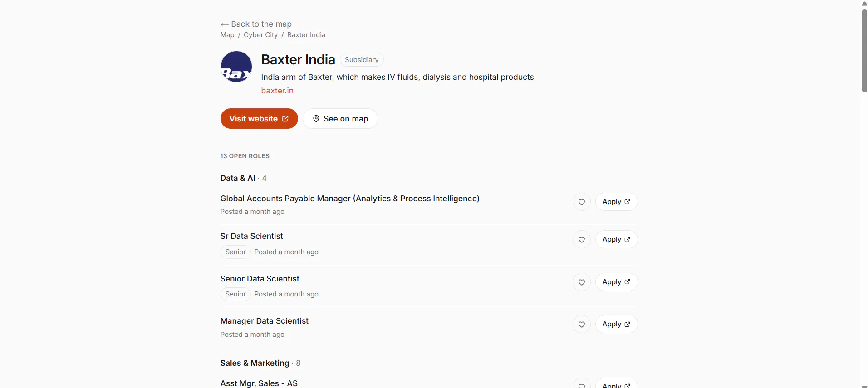Viewport: 868px width, 388px height.
Task: Click the Baxter India breadcrumb text
Action: coord(306,35)
